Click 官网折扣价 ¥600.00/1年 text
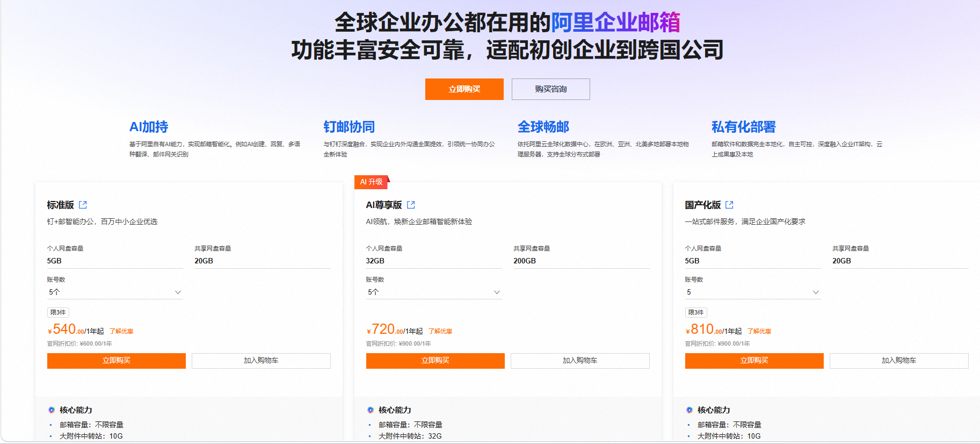The height and width of the screenshot is (444, 980). (x=79, y=344)
